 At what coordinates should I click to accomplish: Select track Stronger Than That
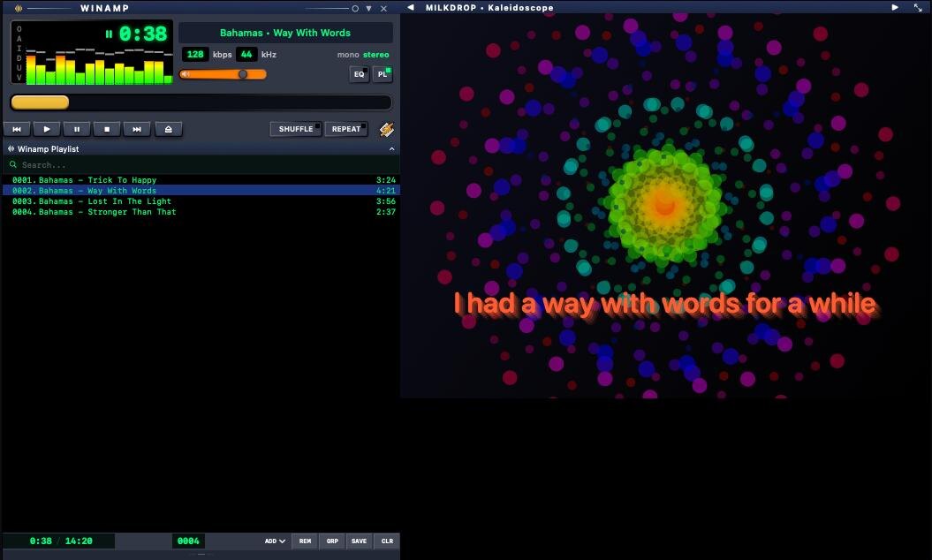(x=201, y=212)
